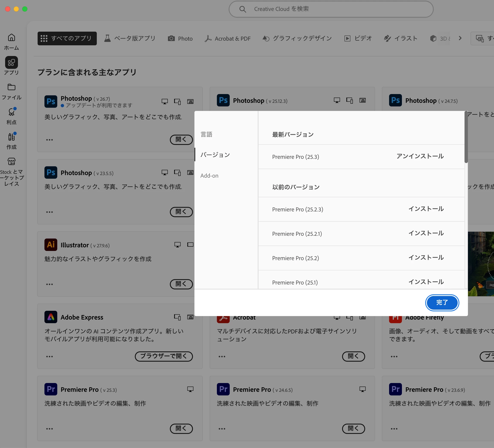
Task: Select the Add-on tab in dialog
Action: point(209,175)
